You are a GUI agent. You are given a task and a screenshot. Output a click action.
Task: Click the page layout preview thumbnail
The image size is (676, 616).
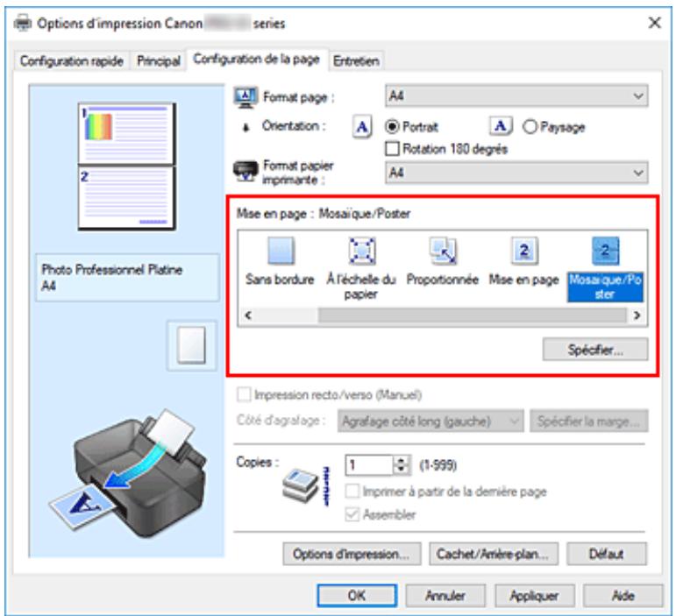click(127, 166)
